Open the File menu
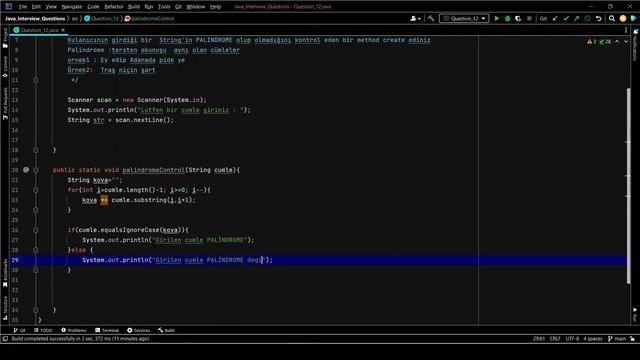 23,7
